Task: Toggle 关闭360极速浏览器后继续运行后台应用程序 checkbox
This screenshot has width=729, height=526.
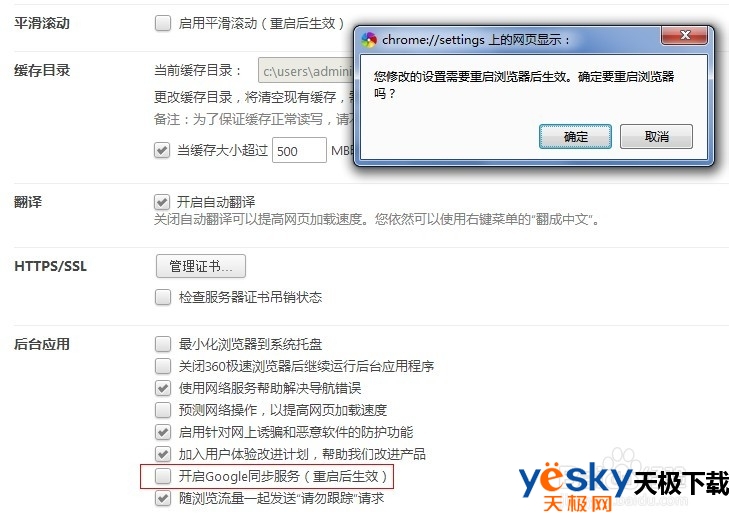Action: (163, 366)
